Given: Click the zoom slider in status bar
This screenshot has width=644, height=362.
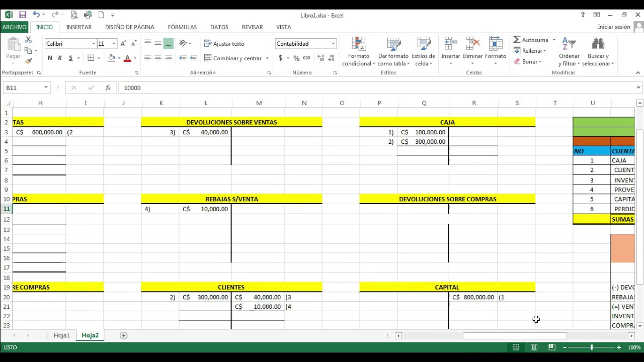Looking at the screenshot, I should click(592, 347).
